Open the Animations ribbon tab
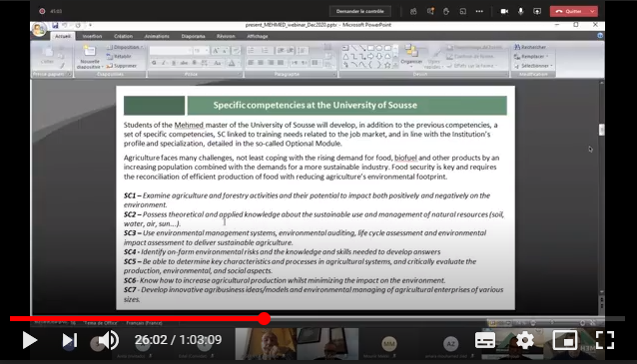Screen dimensions: 637x364 click(157, 36)
